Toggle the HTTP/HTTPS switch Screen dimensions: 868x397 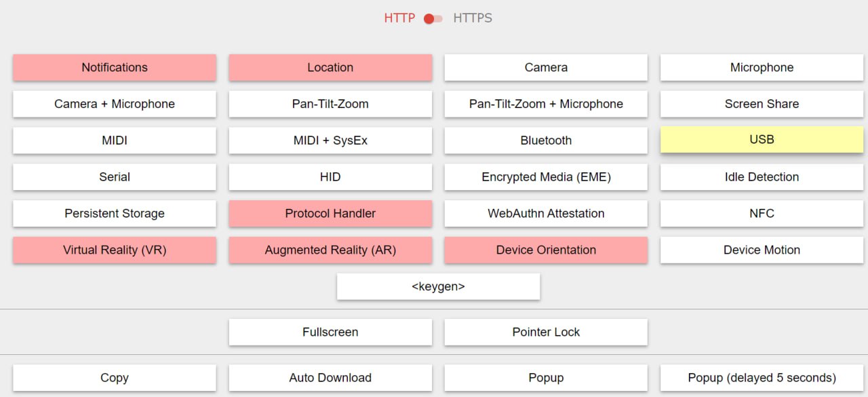pyautogui.click(x=433, y=18)
